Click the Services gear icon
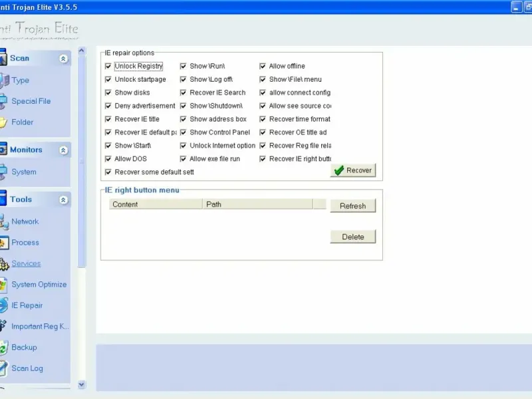This screenshot has height=399, width=532. tap(4, 264)
